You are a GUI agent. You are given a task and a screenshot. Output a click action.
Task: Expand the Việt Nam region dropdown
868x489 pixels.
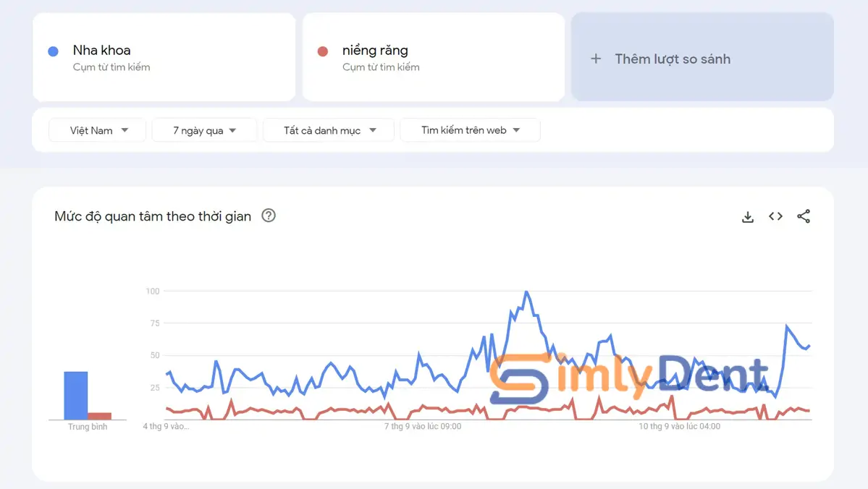click(98, 130)
